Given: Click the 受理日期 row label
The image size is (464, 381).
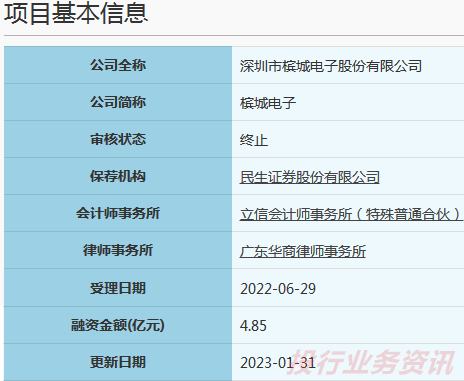Looking at the screenshot, I should tap(118, 288).
